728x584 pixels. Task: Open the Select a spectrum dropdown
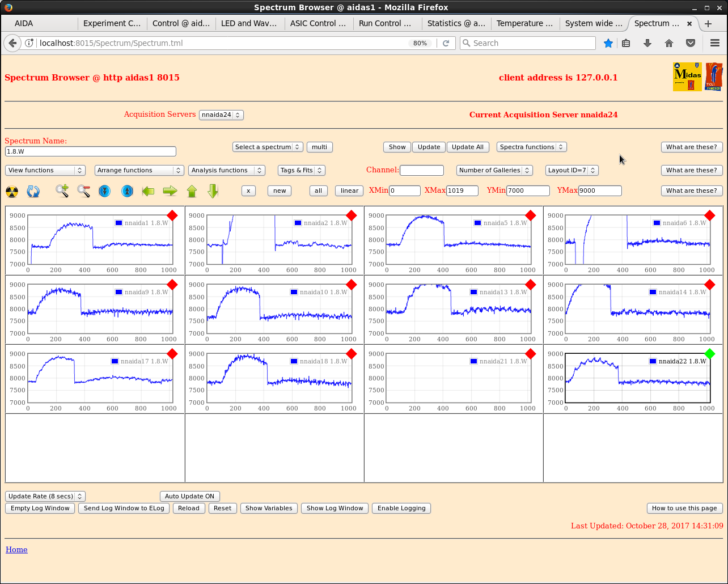point(268,147)
